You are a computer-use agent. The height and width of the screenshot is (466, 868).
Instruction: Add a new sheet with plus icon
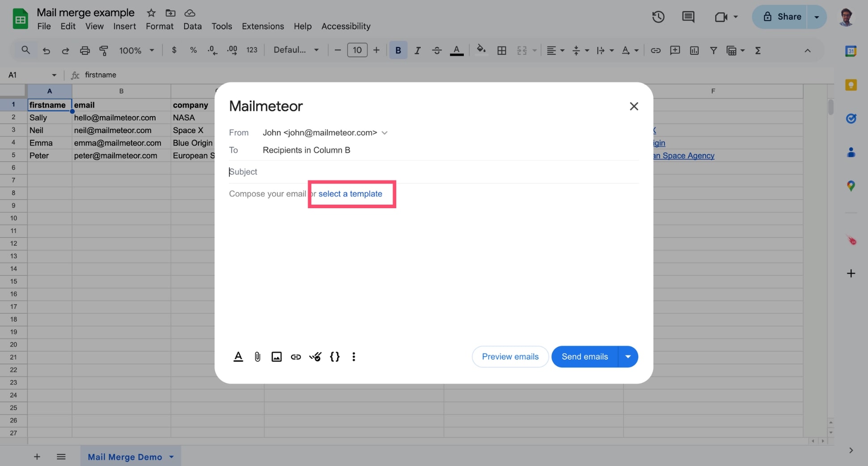click(37, 457)
